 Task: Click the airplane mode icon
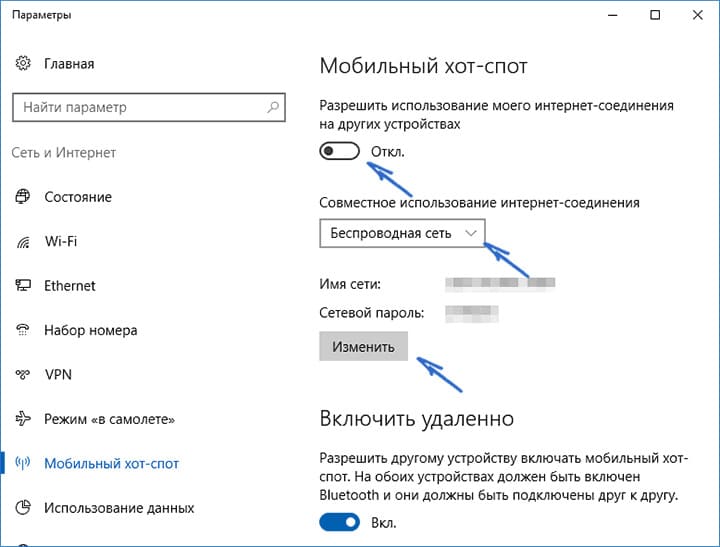(23, 418)
